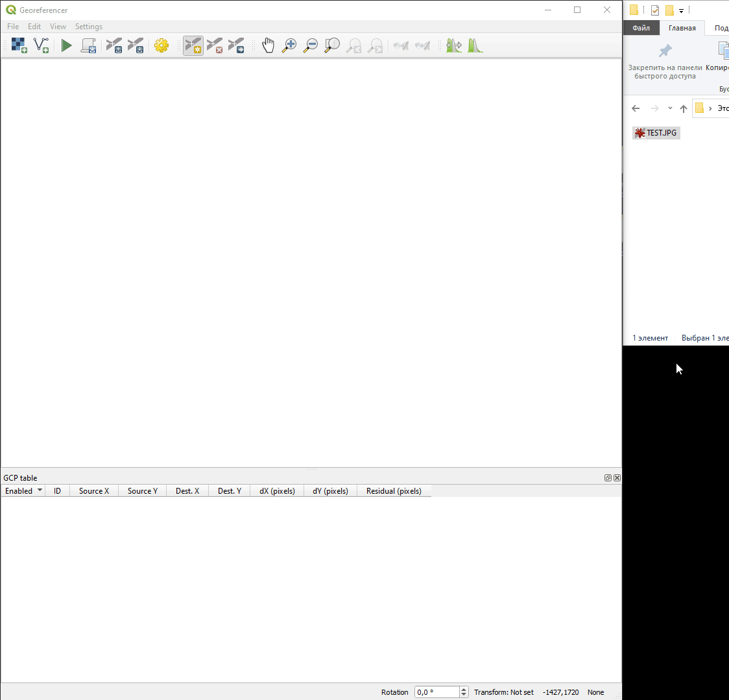Toggle the Add Point tool off
The width and height of the screenshot is (729, 700).
(x=193, y=45)
